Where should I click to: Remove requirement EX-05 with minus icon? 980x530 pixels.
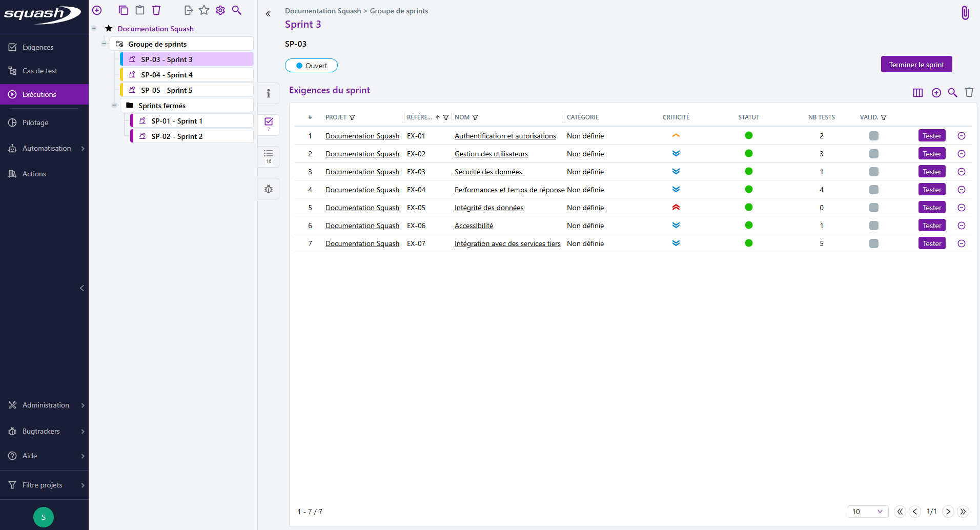(961, 208)
